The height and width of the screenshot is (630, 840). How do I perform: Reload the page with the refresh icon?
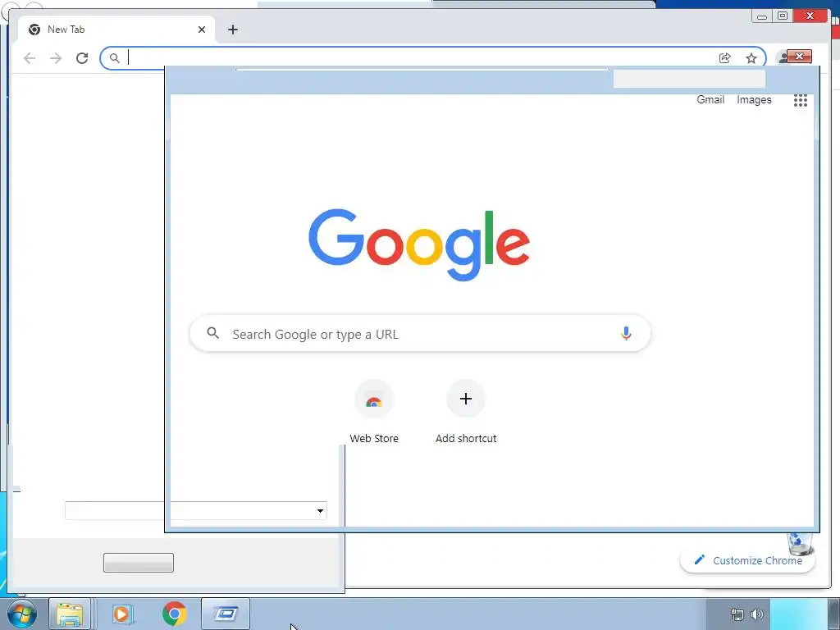coord(82,58)
